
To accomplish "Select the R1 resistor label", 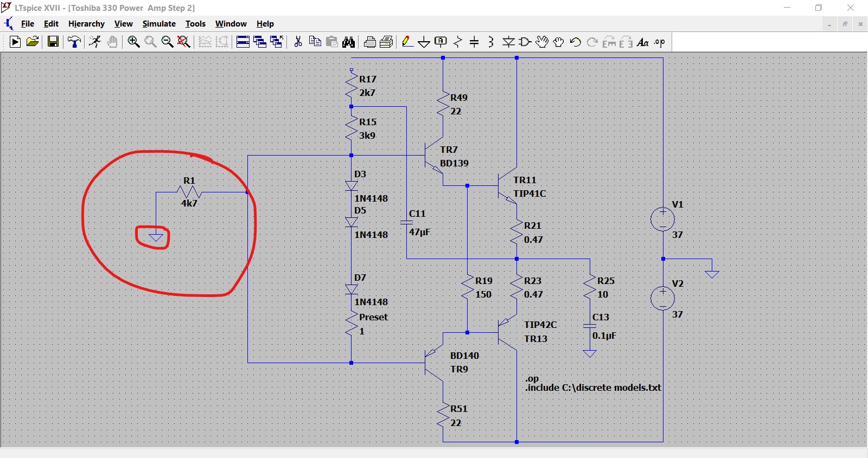I will pyautogui.click(x=189, y=180).
